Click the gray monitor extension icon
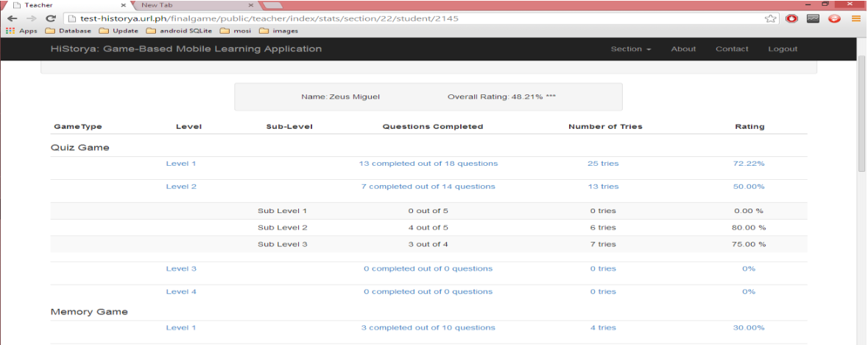Image resolution: width=868 pixels, height=345 pixels. 814,18
